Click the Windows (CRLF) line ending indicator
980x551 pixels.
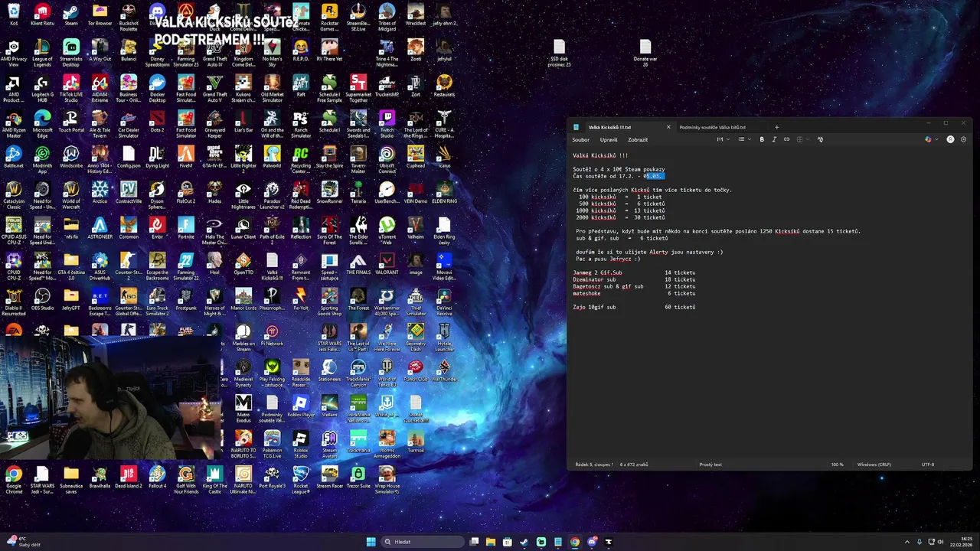click(x=874, y=465)
